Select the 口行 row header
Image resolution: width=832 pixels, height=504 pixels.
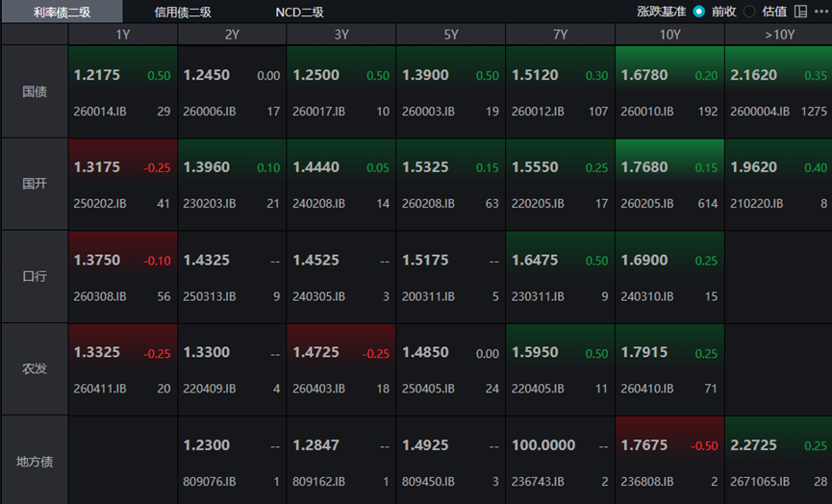[x=35, y=276]
